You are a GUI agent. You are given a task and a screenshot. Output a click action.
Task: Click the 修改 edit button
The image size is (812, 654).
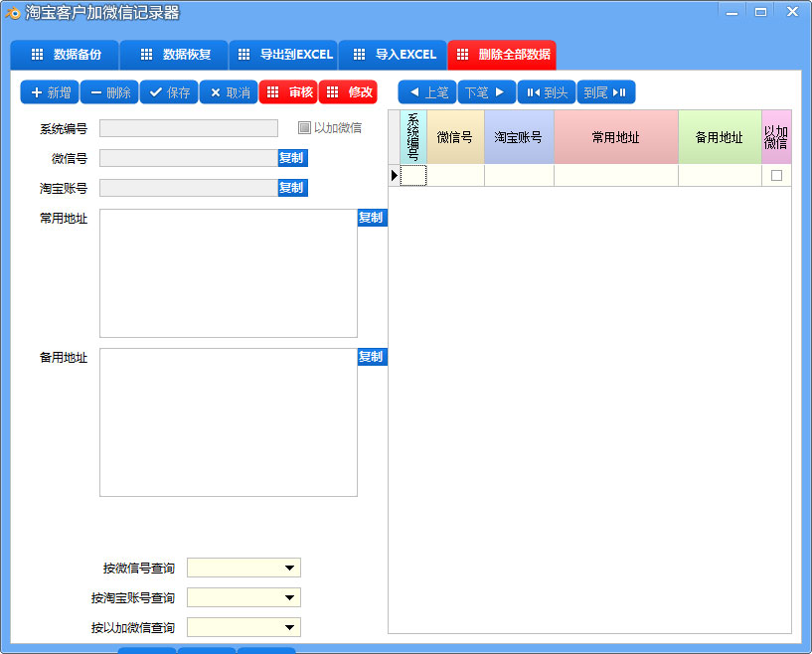point(348,92)
